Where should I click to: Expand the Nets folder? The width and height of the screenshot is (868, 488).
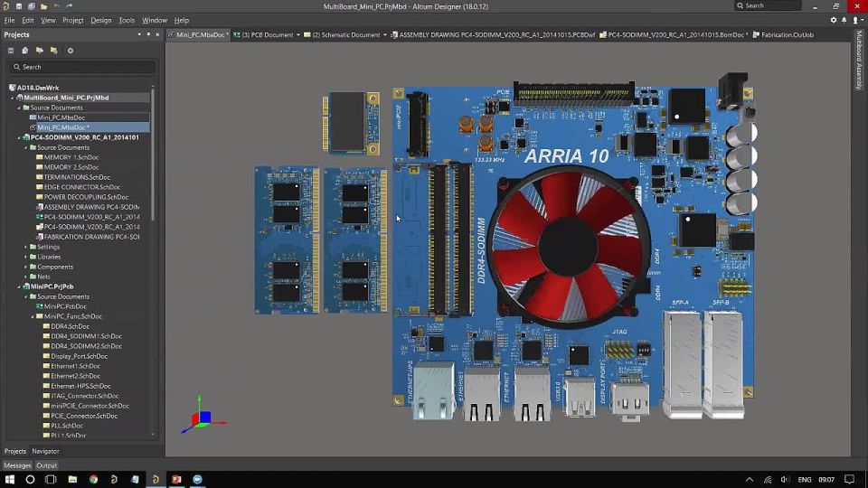click(x=25, y=277)
